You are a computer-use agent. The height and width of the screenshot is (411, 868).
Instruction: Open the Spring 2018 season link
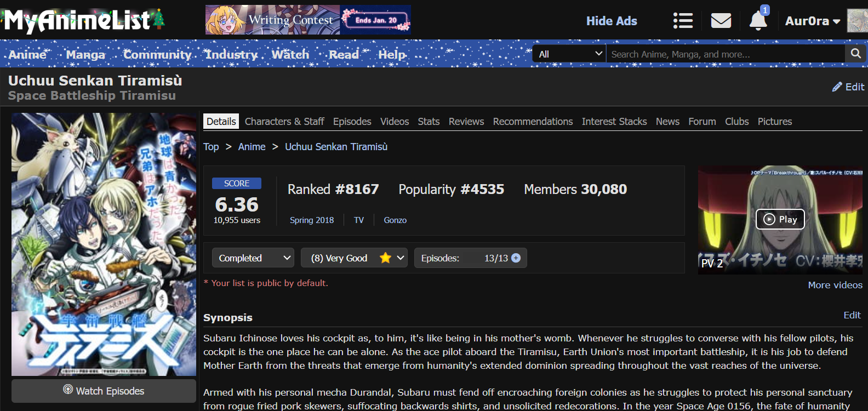point(312,220)
